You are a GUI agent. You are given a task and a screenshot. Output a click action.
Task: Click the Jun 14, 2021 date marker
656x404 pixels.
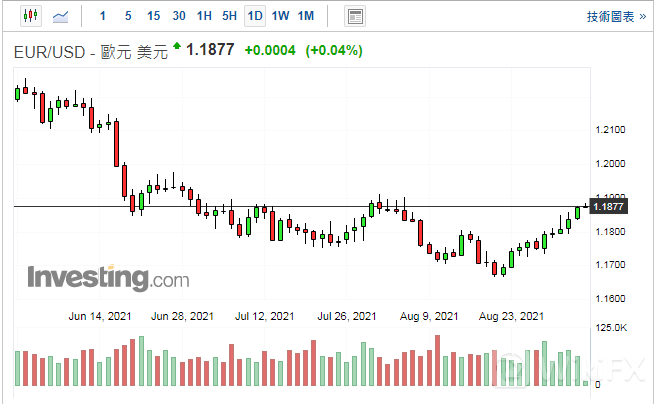tap(98, 316)
